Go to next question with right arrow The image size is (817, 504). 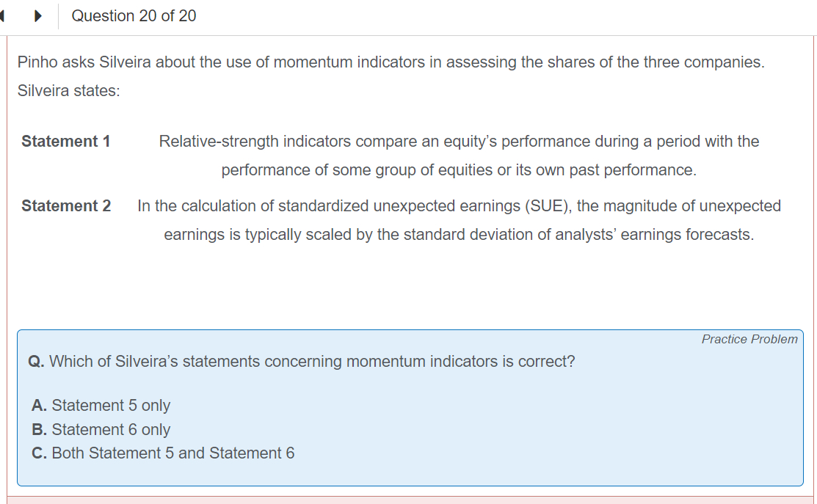pyautogui.click(x=37, y=16)
